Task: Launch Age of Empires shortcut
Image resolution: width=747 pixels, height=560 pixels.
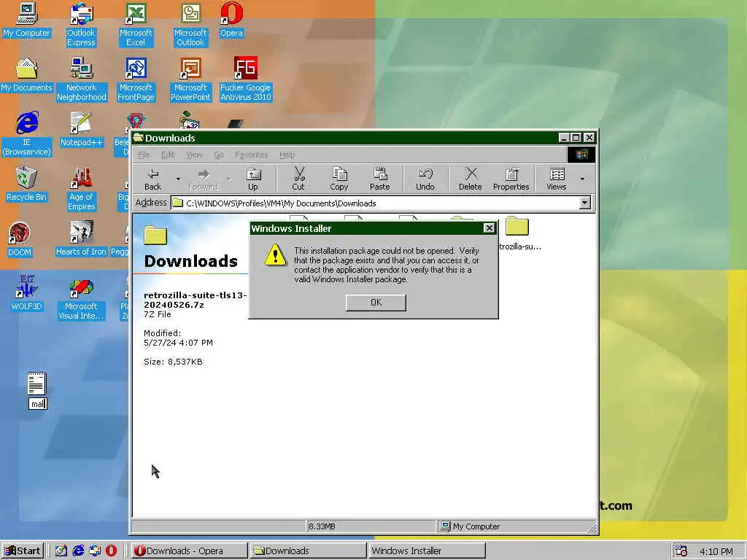Action: tap(82, 189)
